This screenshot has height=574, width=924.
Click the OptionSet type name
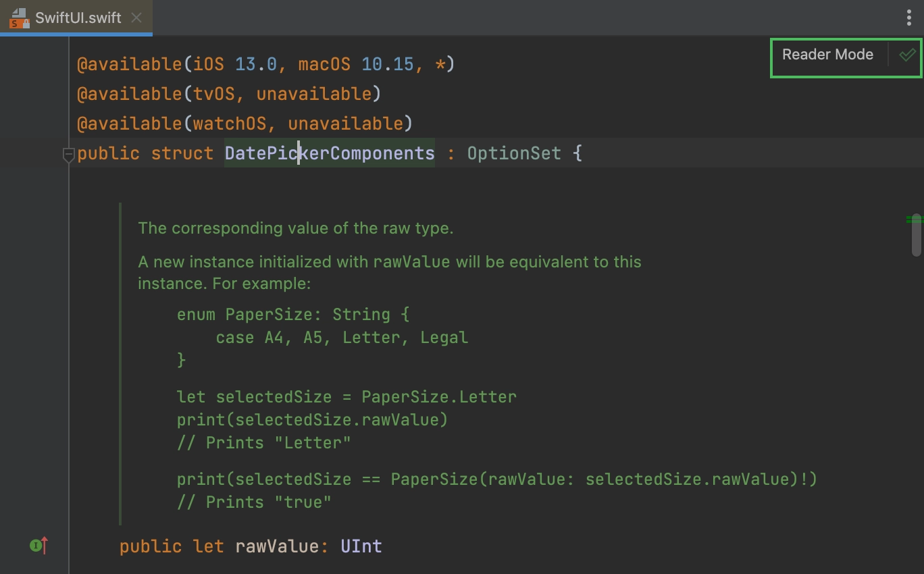pyautogui.click(x=514, y=153)
